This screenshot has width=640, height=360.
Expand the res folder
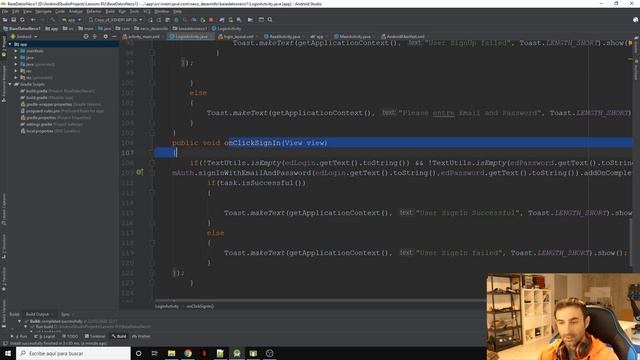(16, 71)
